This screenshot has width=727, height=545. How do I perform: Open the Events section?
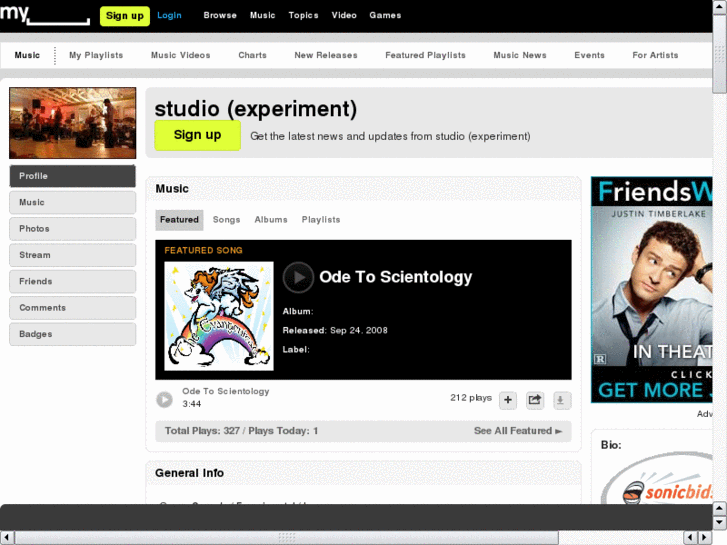(589, 55)
